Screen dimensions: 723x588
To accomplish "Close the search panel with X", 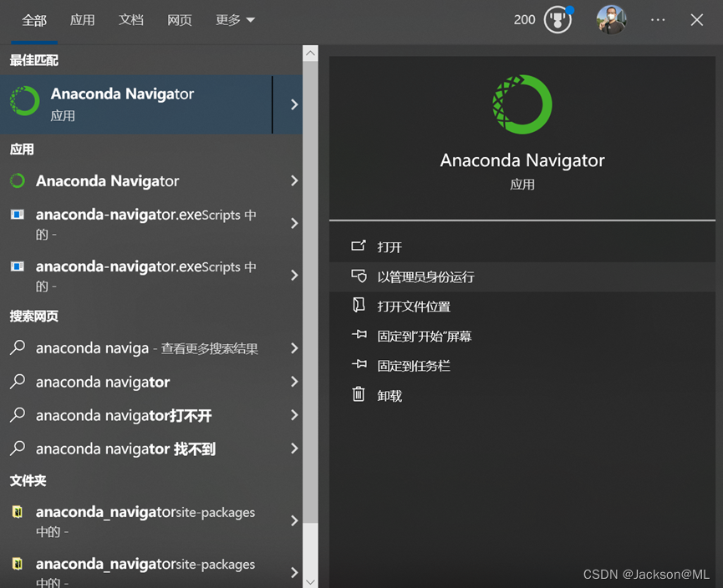I will [696, 20].
